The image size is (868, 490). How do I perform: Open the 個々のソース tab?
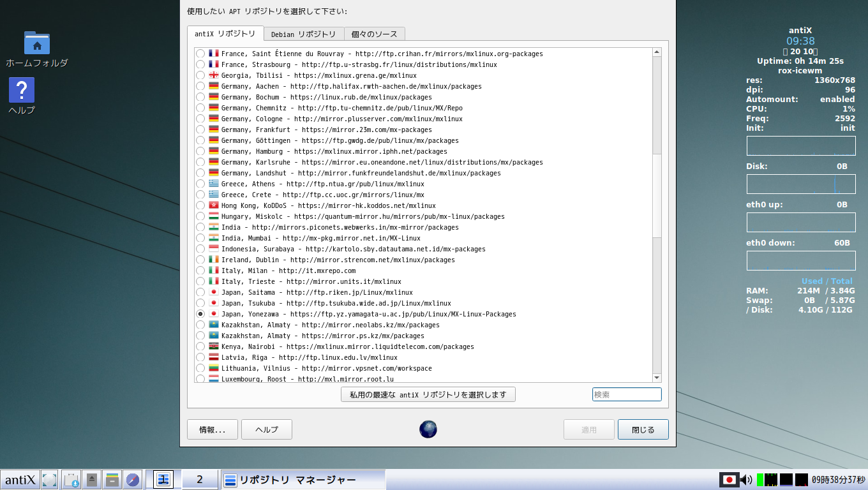[x=374, y=34]
